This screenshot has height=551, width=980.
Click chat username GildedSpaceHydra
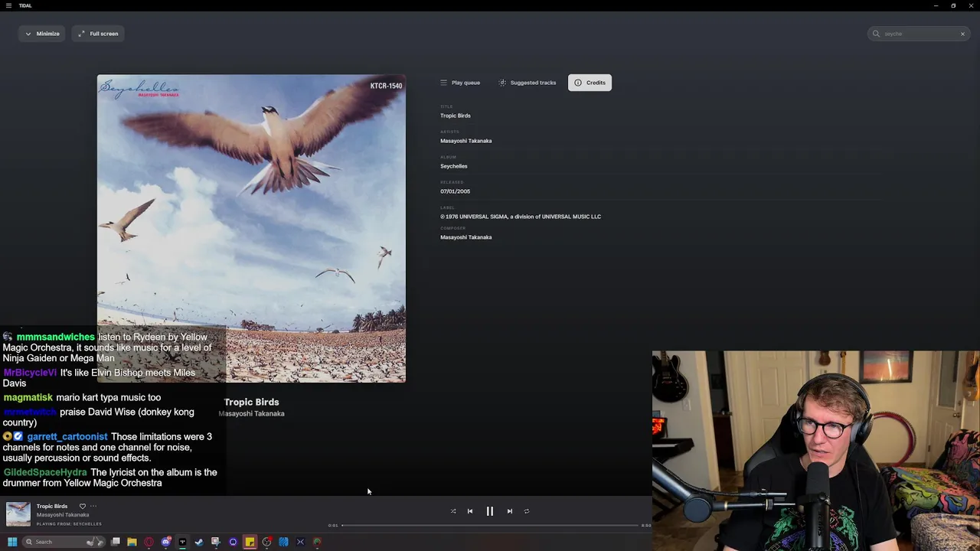[x=45, y=473]
